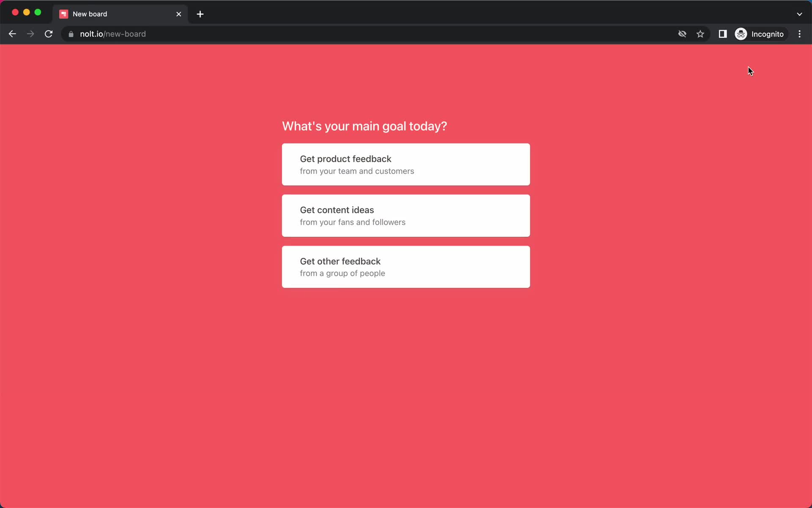
Task: Click the address bar URL field
Action: (x=113, y=34)
